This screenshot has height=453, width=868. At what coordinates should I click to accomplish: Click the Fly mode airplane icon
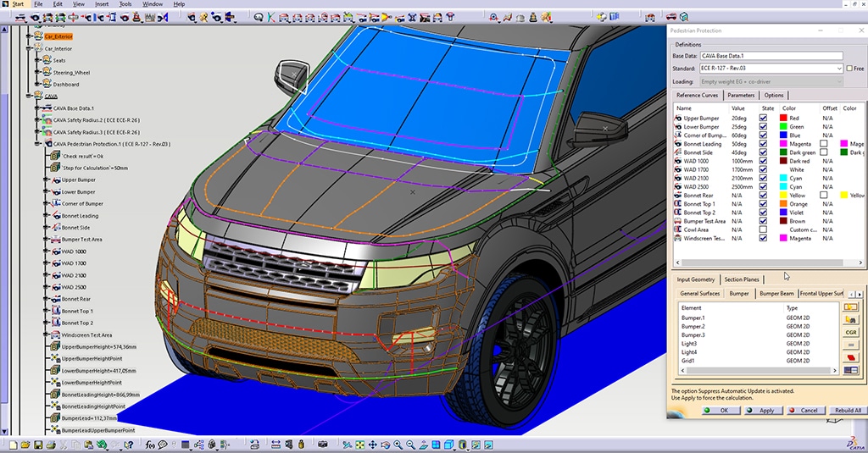click(347, 445)
